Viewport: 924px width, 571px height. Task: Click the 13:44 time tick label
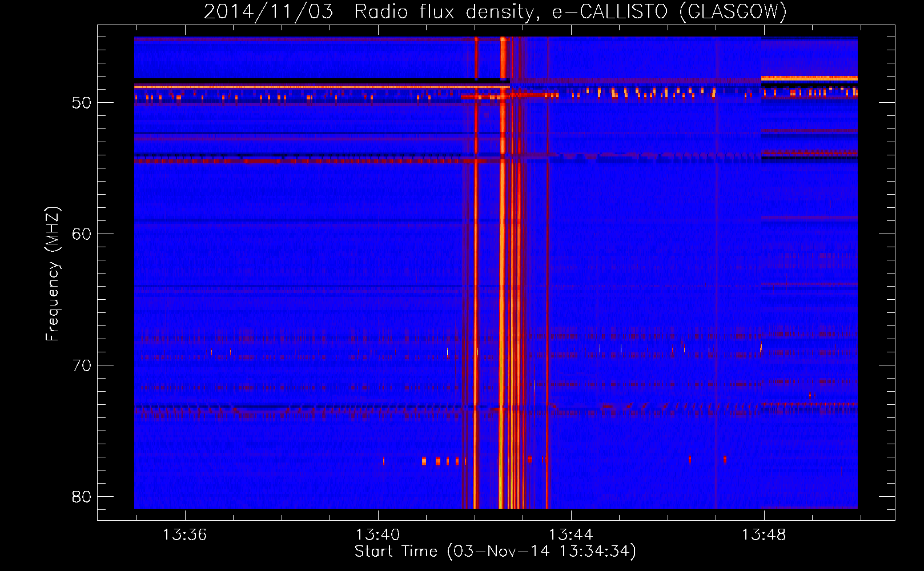571,535
